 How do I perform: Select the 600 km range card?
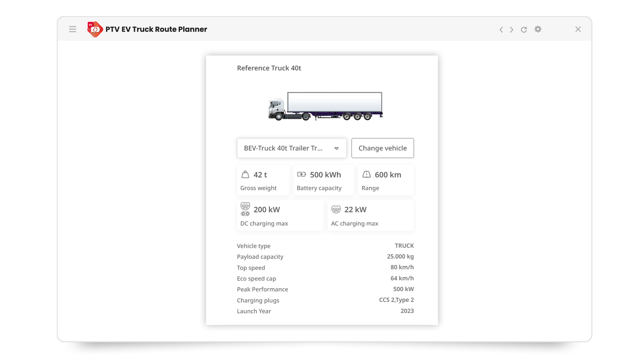pos(386,181)
